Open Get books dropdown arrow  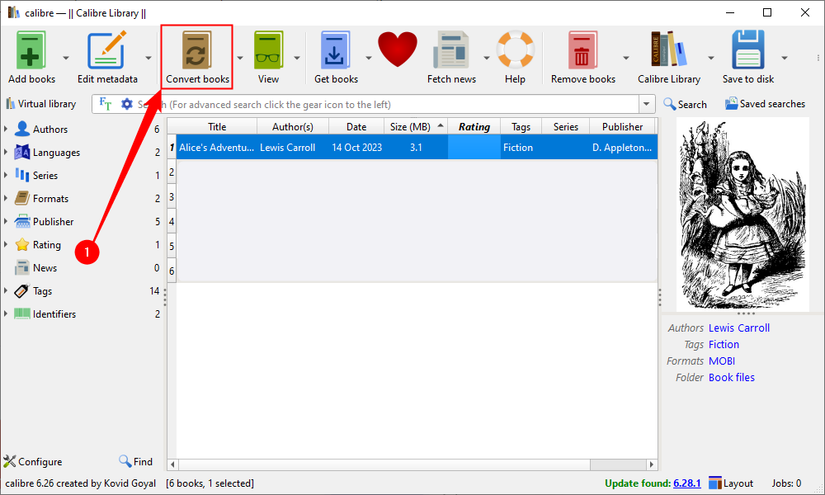368,58
